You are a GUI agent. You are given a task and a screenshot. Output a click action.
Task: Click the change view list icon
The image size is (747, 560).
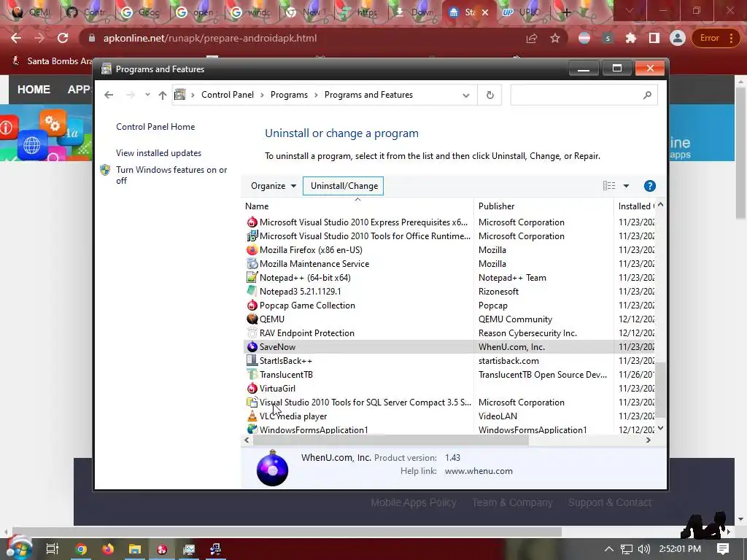609,186
